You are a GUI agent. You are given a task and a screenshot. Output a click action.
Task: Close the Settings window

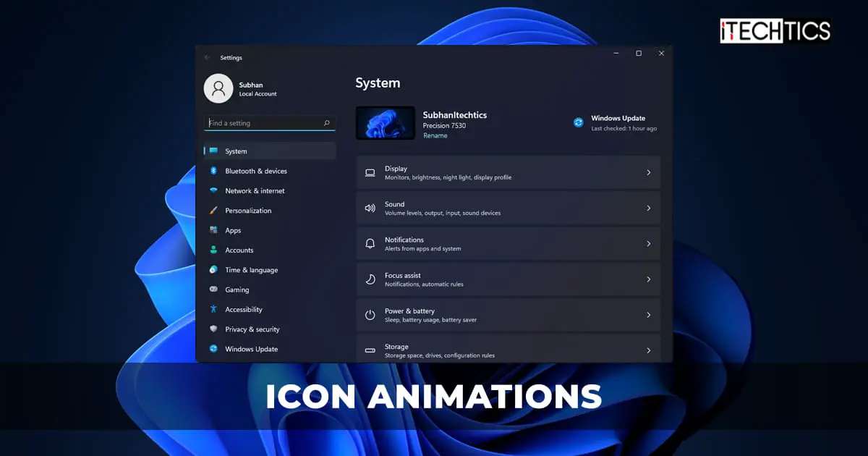tap(661, 54)
